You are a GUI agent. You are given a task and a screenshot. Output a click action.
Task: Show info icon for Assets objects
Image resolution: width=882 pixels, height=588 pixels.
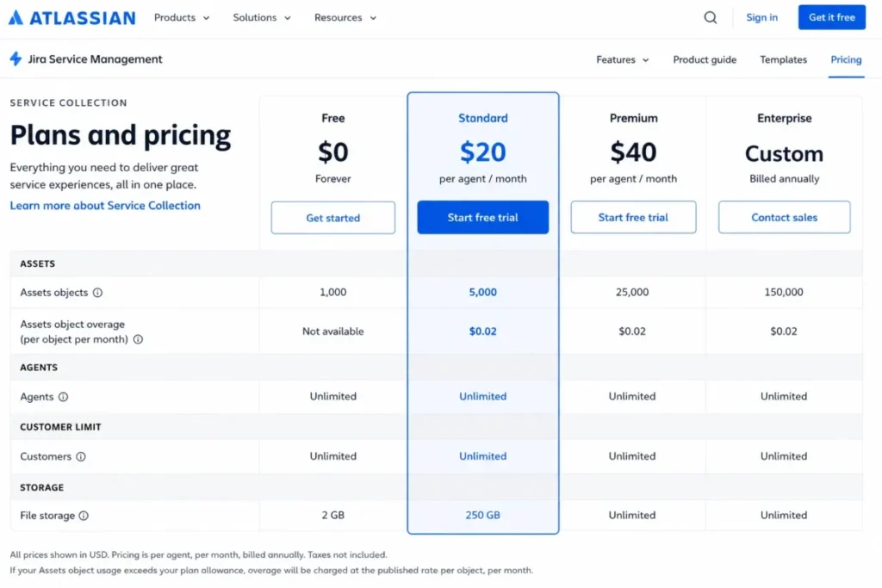tap(98, 293)
